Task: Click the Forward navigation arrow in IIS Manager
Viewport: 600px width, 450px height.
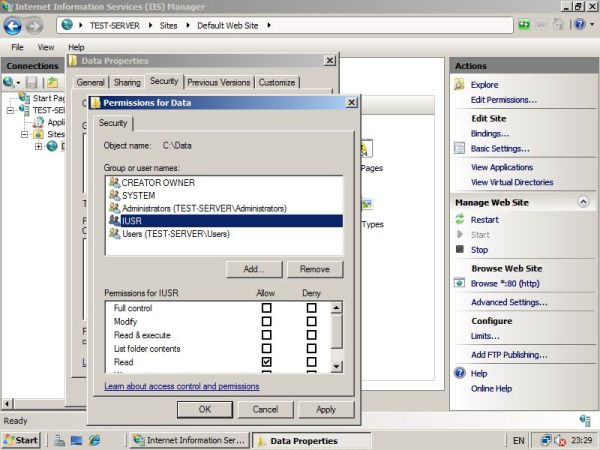Action: [x=34, y=26]
